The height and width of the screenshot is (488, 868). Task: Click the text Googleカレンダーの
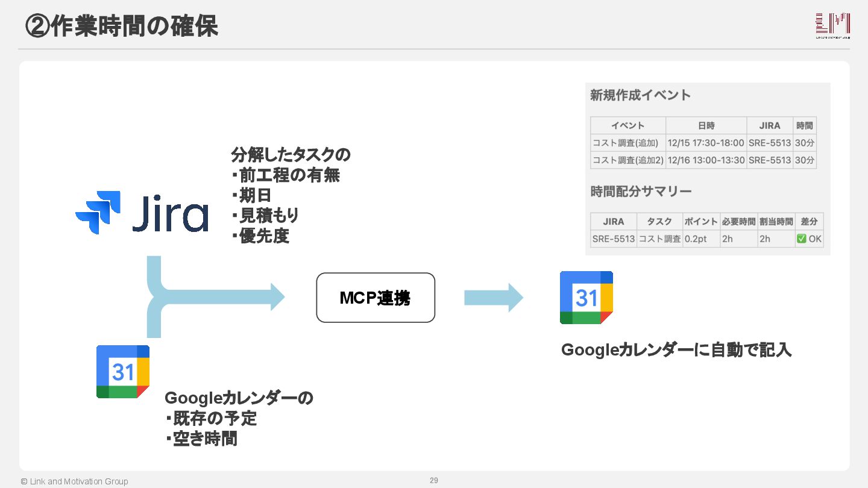239,398
